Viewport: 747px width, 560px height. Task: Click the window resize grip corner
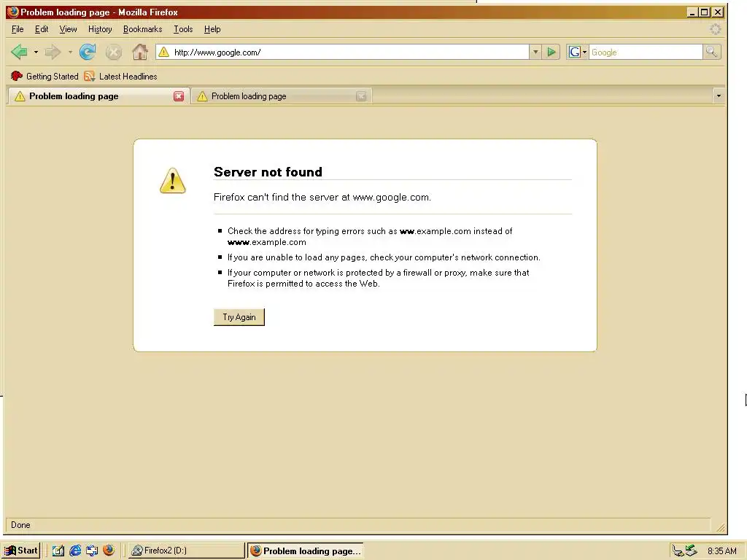pos(721,527)
